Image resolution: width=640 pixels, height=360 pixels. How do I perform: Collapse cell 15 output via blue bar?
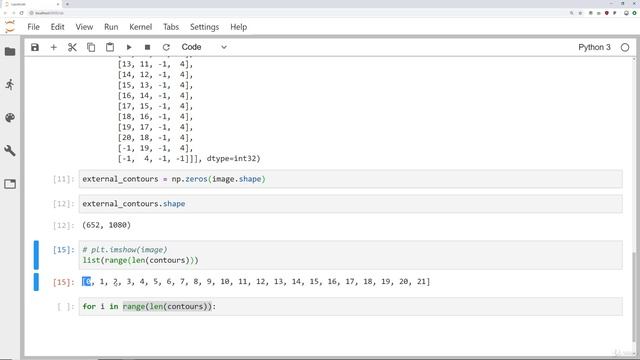pos(36,282)
